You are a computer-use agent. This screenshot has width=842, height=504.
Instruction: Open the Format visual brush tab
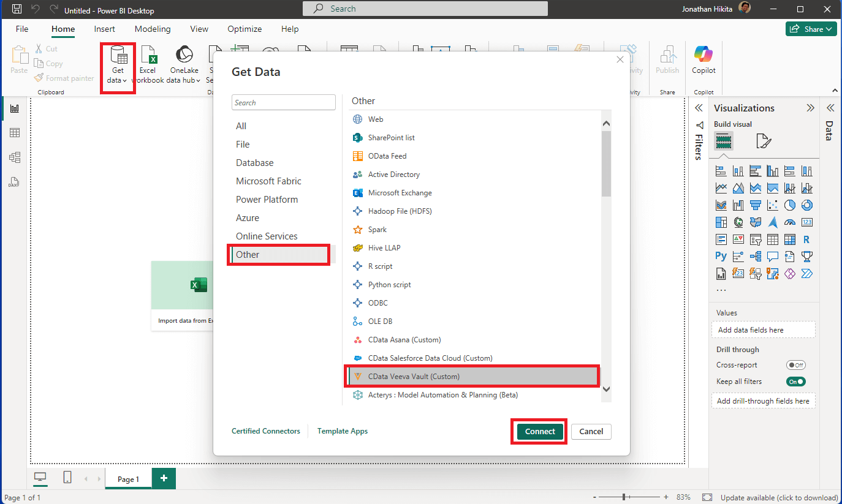[x=764, y=141]
